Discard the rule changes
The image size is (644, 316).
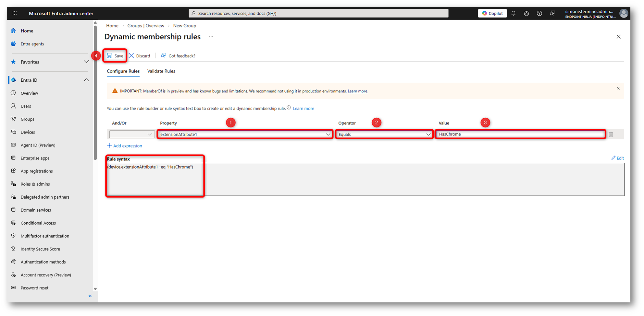tap(140, 56)
